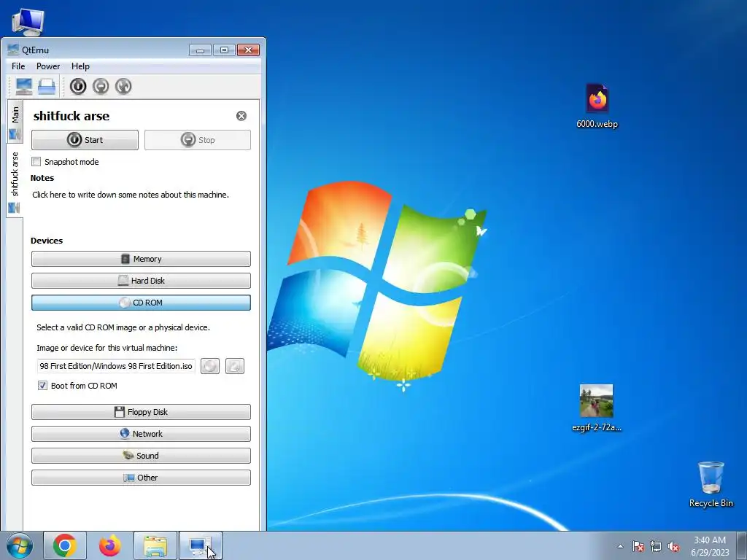Click the Start button

pyautogui.click(x=85, y=140)
